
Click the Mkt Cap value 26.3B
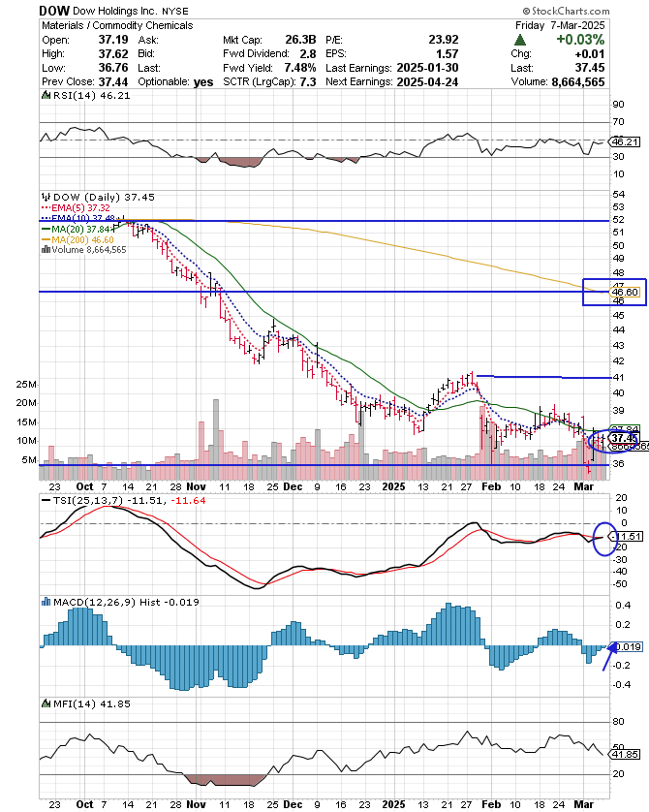(x=300, y=40)
